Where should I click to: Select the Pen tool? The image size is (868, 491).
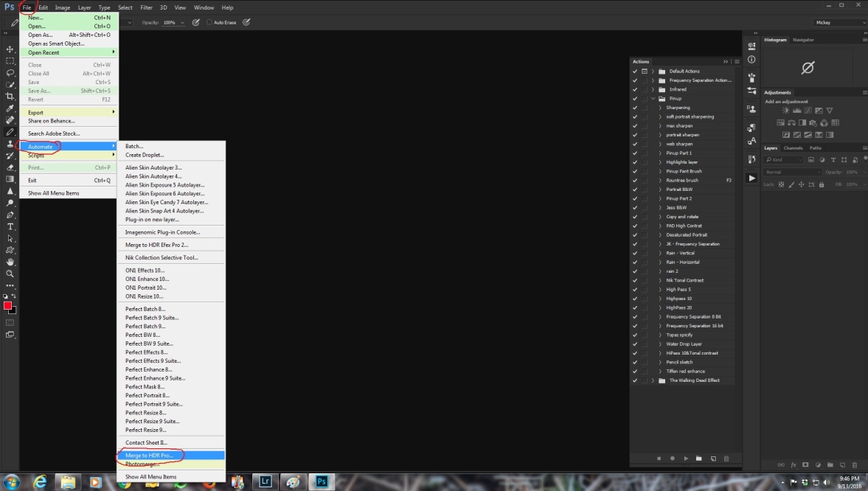click(10, 215)
